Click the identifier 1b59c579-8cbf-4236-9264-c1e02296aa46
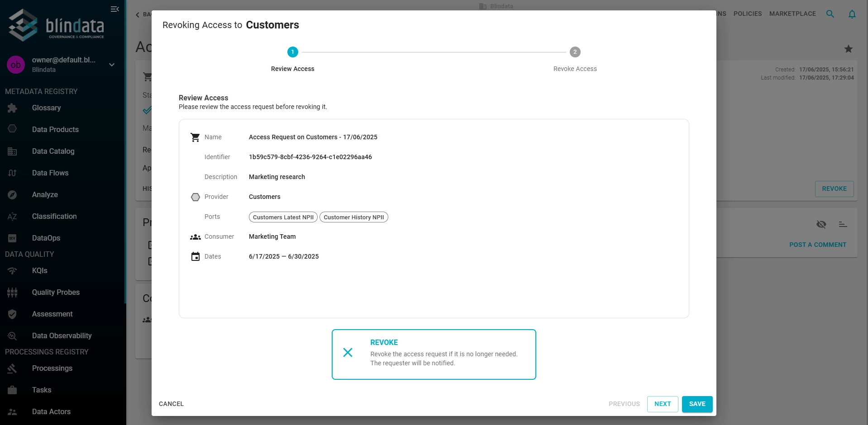The height and width of the screenshot is (425, 868). (x=310, y=157)
